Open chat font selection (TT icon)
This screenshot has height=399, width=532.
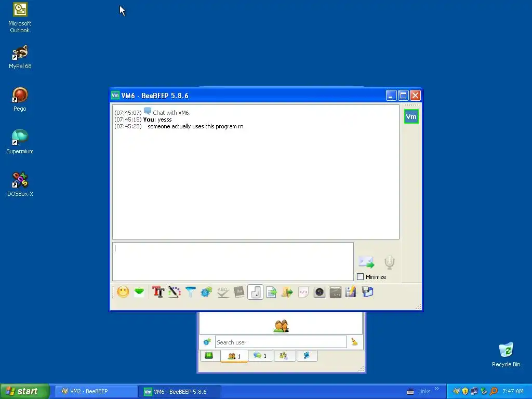pyautogui.click(x=158, y=292)
